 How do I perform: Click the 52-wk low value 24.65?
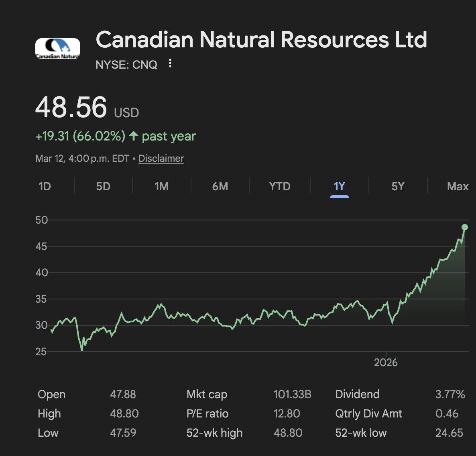449,433
